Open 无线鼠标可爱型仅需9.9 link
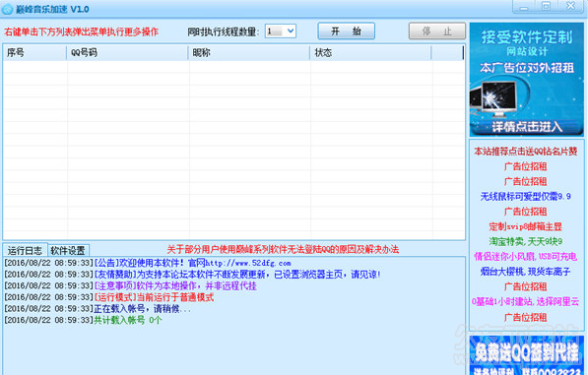 [x=526, y=196]
